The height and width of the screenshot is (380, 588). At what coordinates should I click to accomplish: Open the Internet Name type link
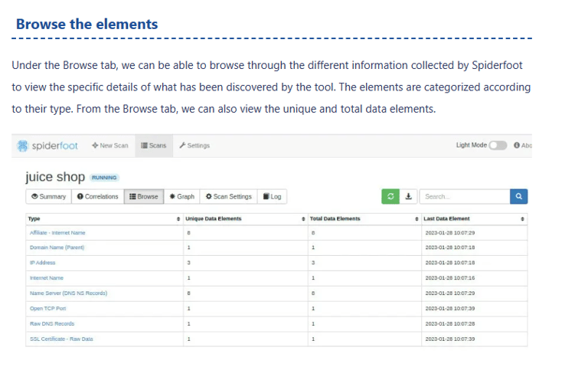click(x=47, y=278)
